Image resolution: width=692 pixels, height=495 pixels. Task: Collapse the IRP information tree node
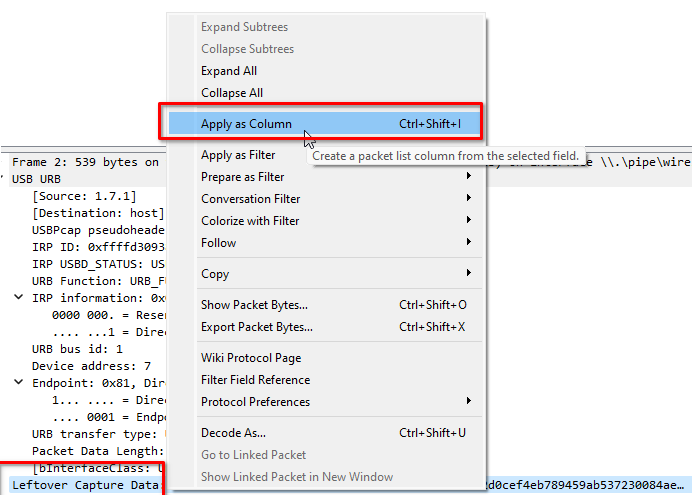tap(20, 298)
